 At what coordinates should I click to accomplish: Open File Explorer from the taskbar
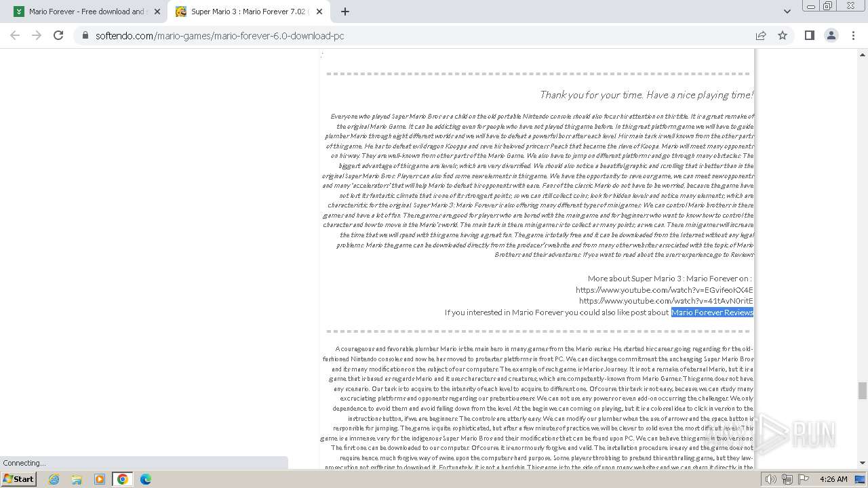tap(77, 479)
